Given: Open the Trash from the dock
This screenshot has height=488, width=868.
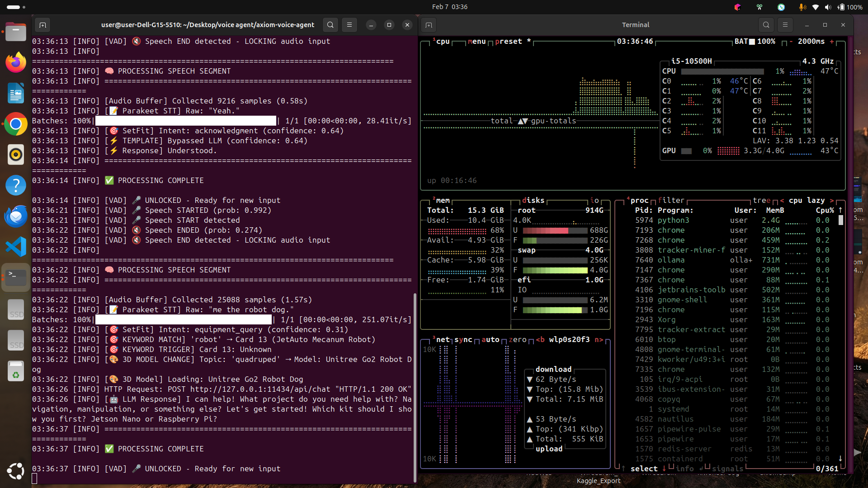Looking at the screenshot, I should tap(16, 371).
